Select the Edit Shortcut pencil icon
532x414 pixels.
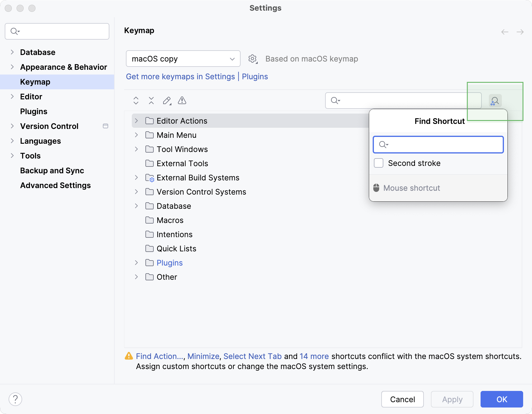pos(167,101)
